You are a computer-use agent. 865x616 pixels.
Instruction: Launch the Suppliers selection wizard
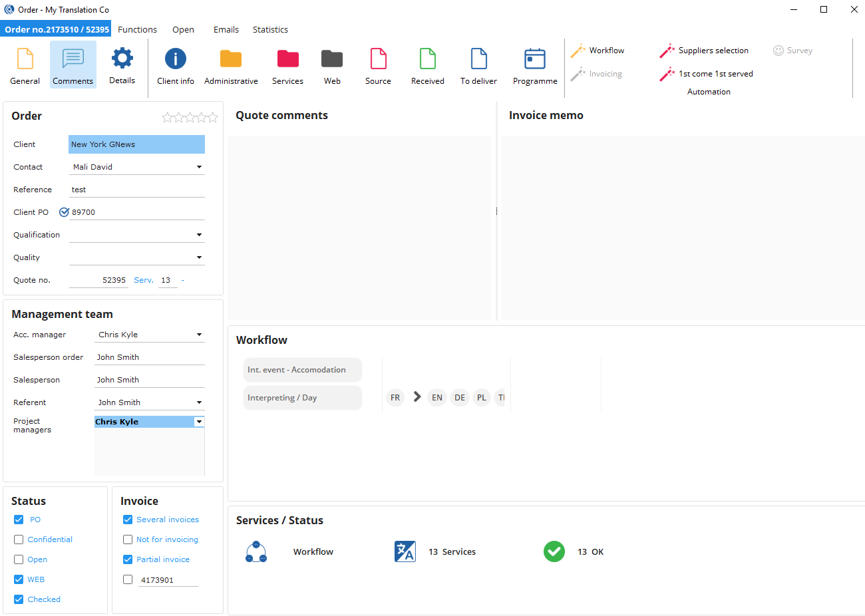(x=705, y=51)
